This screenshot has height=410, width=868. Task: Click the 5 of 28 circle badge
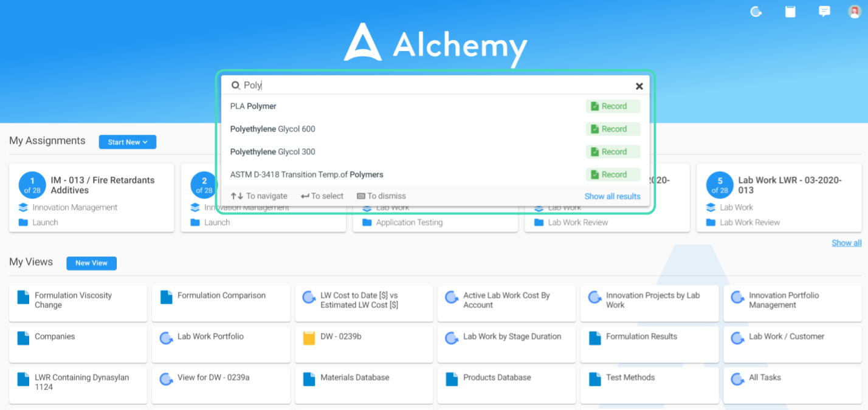pos(720,185)
